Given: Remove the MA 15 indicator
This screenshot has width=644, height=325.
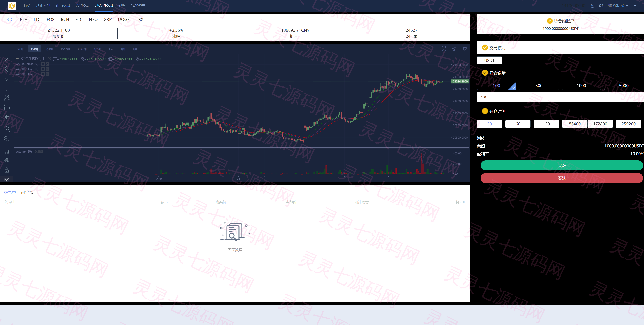Looking at the screenshot, I should pos(47,64).
